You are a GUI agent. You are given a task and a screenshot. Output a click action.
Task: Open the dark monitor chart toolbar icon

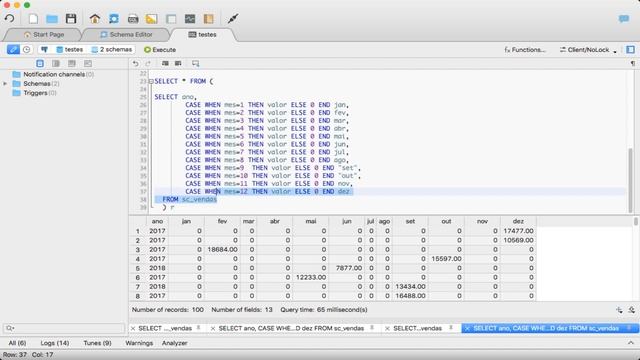[190, 19]
